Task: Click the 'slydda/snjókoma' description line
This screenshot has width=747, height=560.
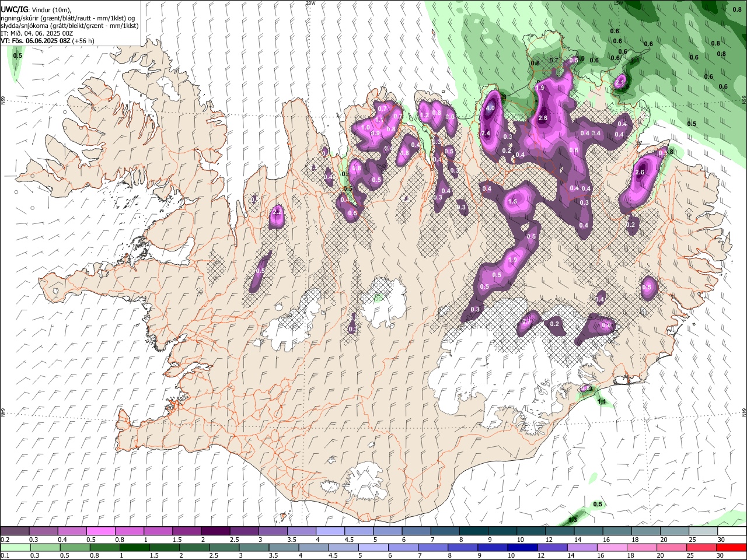Action: (x=70, y=26)
